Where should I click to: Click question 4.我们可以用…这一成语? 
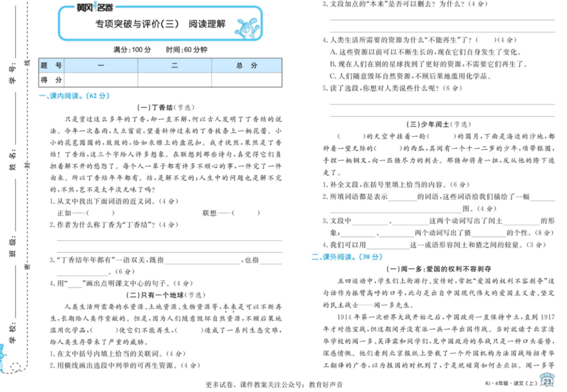(x=434, y=245)
